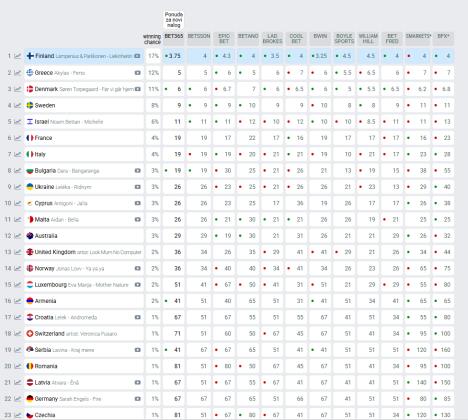Screen dimensions: 468x420
Task: Select the Italy country name
Action: pyautogui.click(x=40, y=154)
